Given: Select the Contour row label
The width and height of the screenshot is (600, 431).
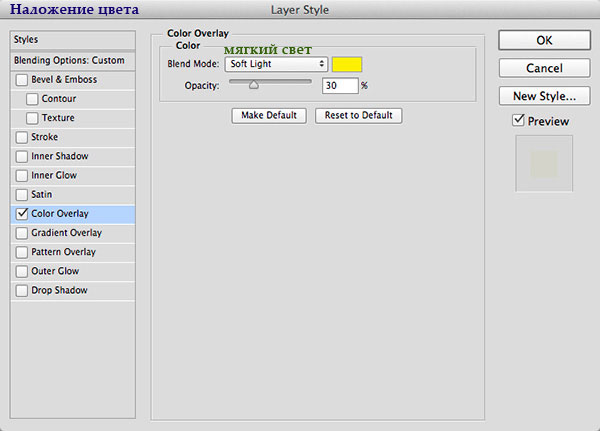Looking at the screenshot, I should click(x=59, y=99).
